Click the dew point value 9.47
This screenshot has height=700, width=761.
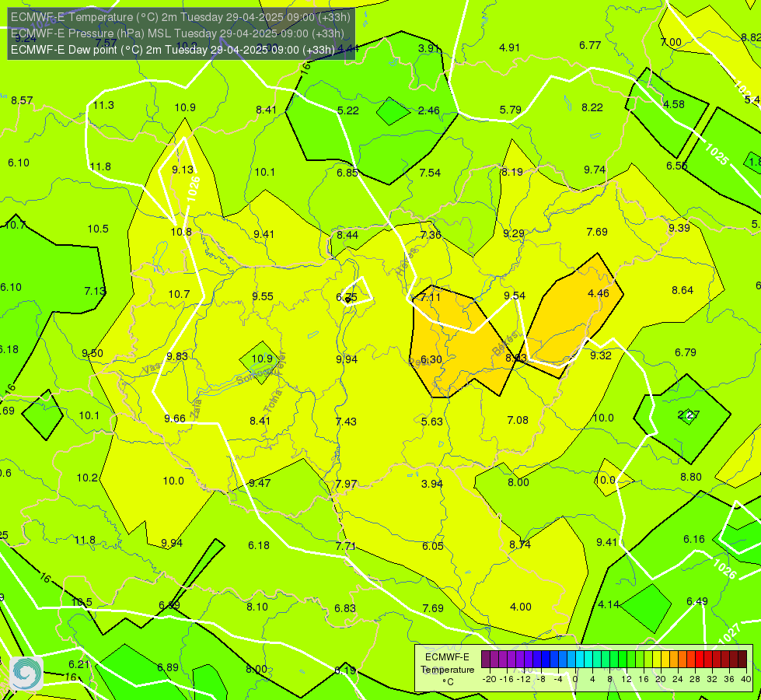[260, 483]
